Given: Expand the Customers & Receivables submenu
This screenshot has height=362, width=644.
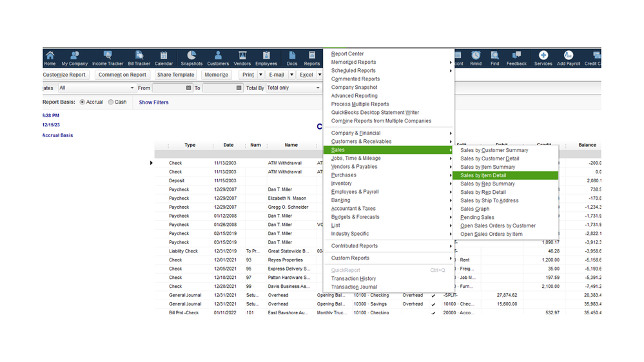Looking at the screenshot, I should (388, 141).
